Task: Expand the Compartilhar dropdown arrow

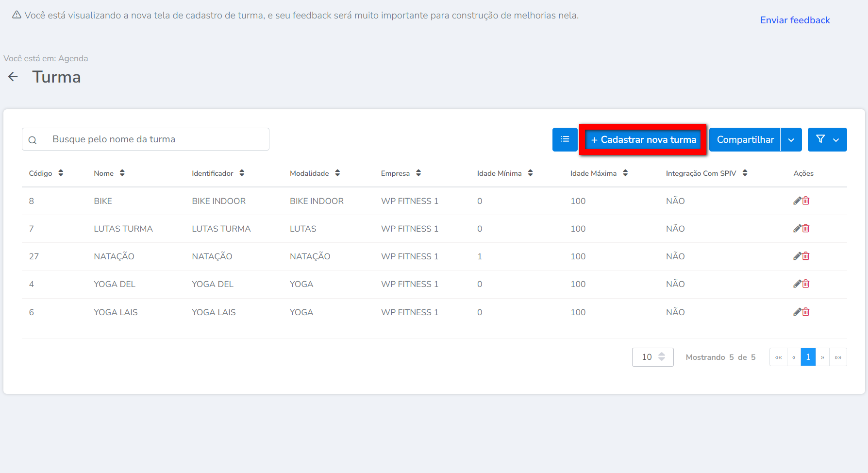Action: [x=791, y=140]
